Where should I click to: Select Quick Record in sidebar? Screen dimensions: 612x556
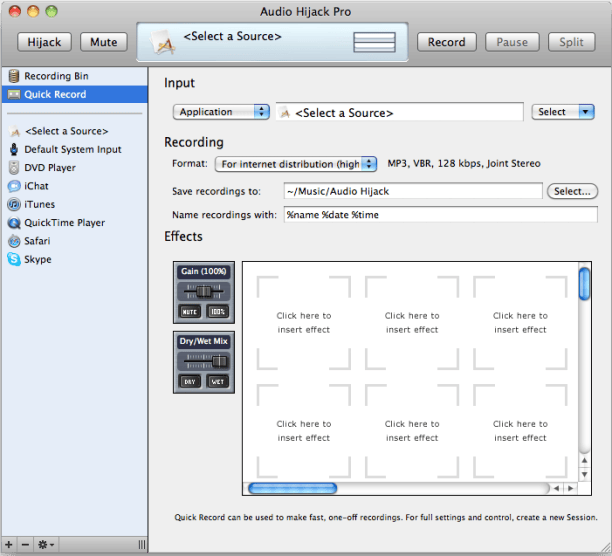point(75,94)
